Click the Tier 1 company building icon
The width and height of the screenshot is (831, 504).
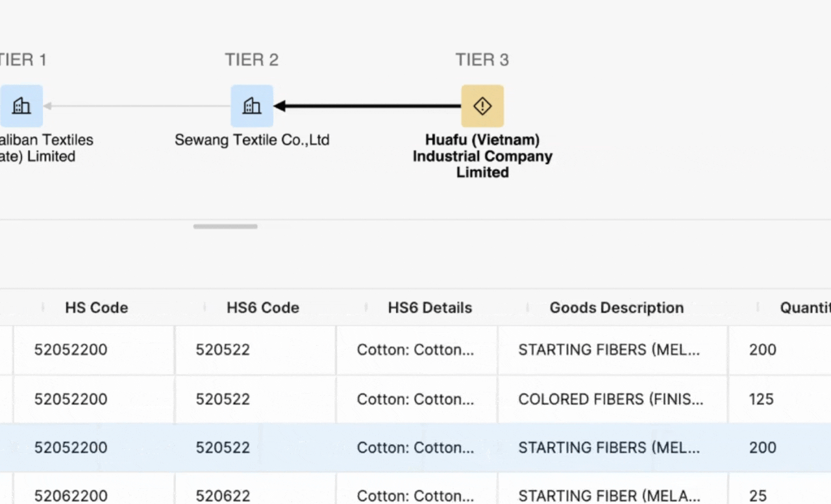coord(21,106)
